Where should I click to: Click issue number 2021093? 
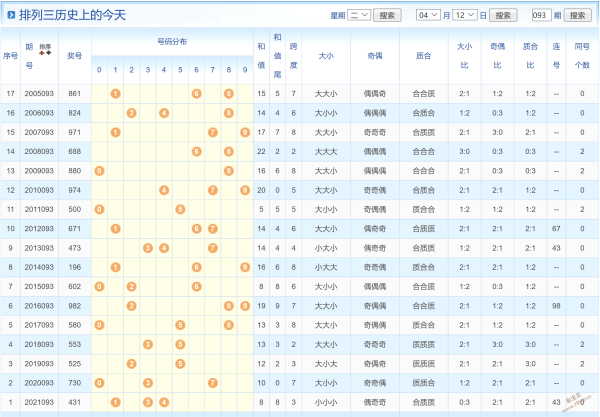(39, 402)
